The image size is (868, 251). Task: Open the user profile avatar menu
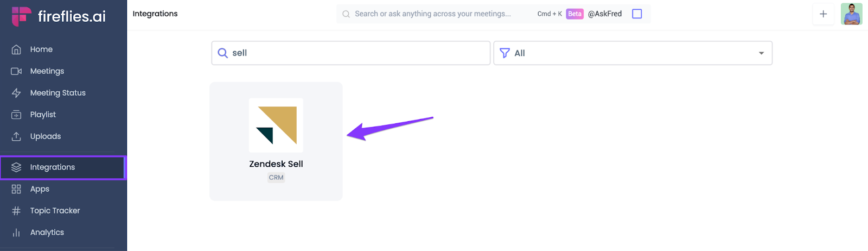[x=851, y=14]
